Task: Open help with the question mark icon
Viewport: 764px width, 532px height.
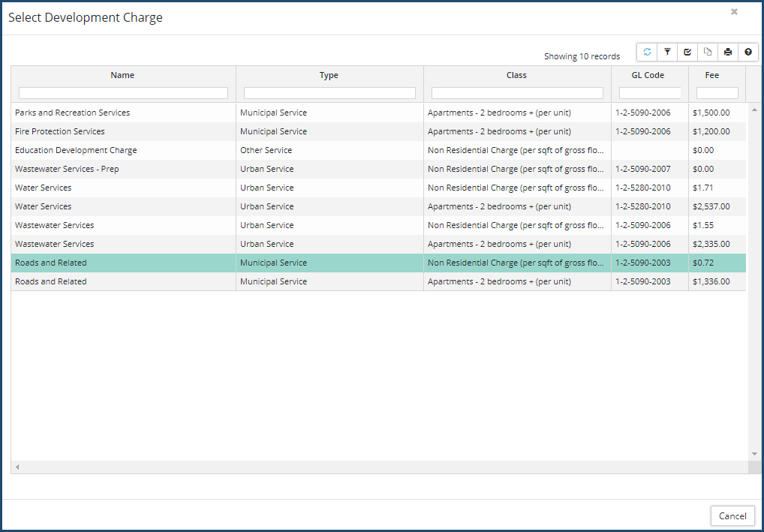Action: pos(748,52)
